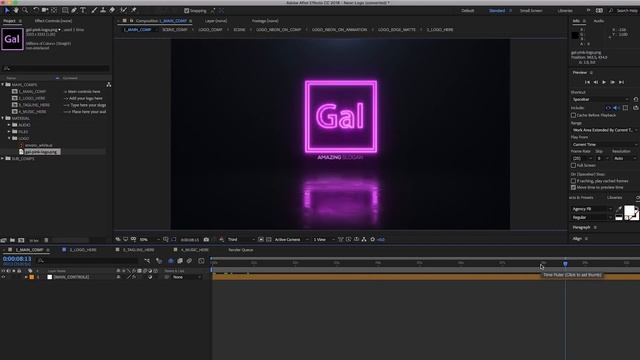Image resolution: width=640 pixels, height=360 pixels.
Task: Hide the MAIN_CONTROLS layer with eye icon
Action: [x=3, y=277]
